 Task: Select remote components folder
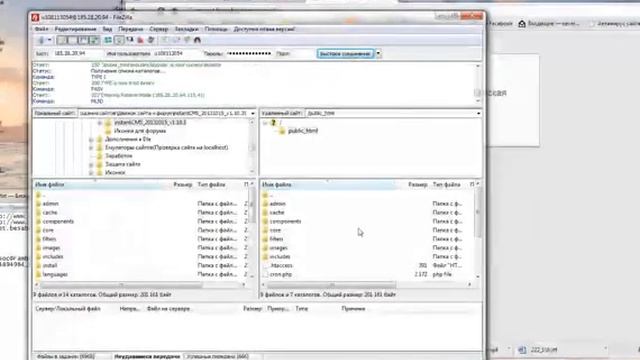click(x=285, y=222)
